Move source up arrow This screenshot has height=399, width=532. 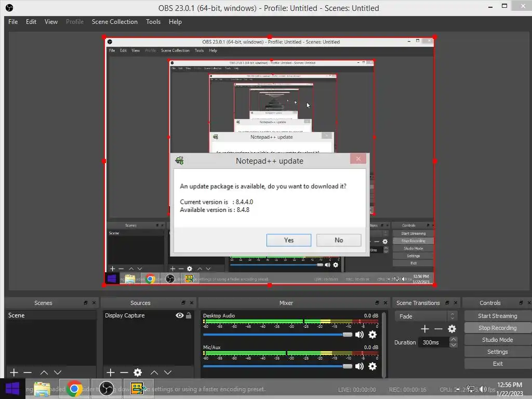[x=154, y=373]
